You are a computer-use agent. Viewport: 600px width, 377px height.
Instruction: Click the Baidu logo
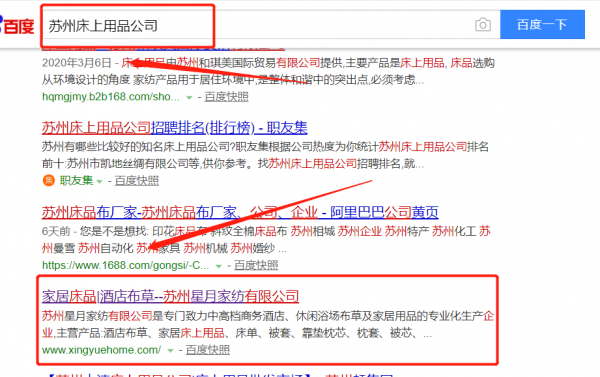click(x=17, y=25)
